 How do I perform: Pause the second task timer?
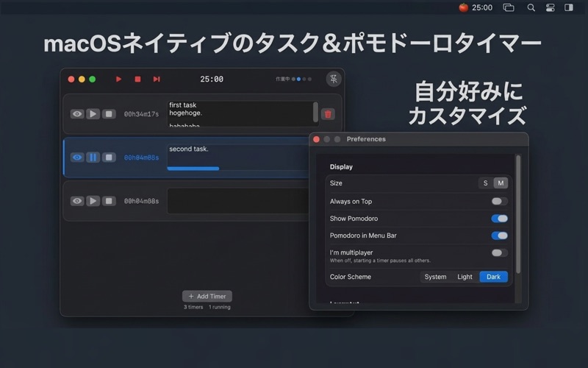(93, 158)
